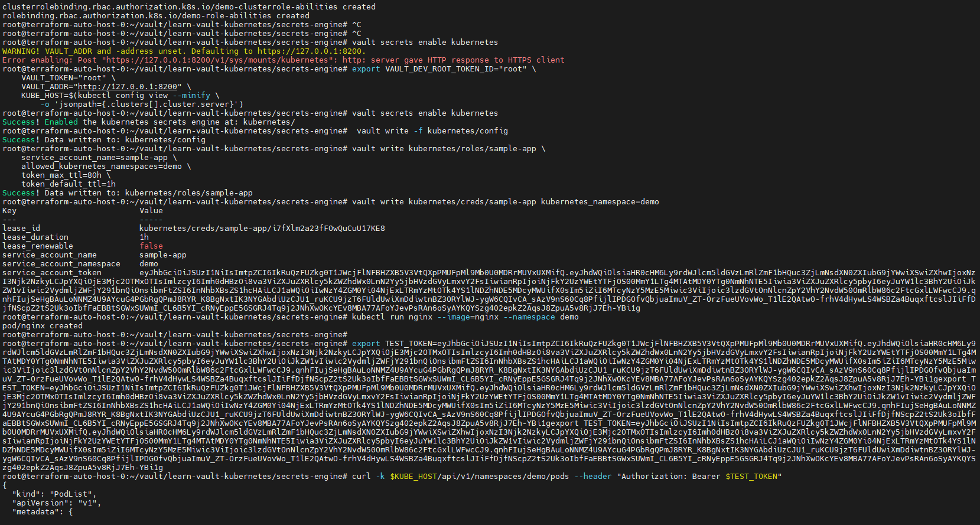Click the lease_duration value '1h'
Screen dimensions: 980x525
[144, 237]
